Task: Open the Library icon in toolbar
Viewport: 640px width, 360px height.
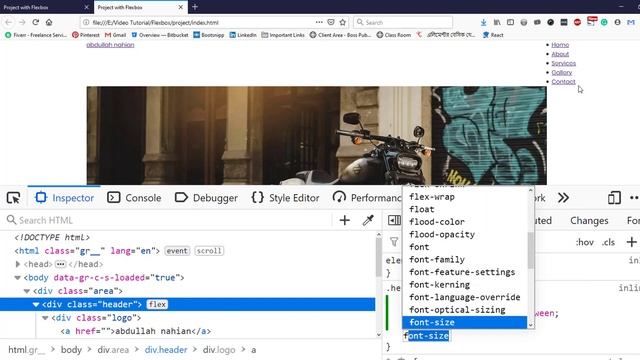Action: coord(497,22)
